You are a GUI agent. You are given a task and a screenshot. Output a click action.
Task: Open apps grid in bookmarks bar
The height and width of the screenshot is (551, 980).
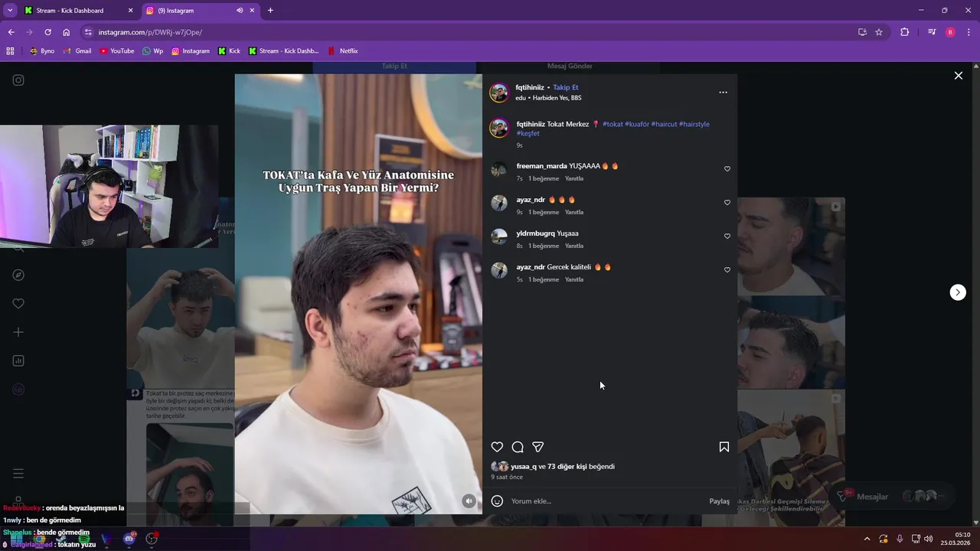[10, 51]
